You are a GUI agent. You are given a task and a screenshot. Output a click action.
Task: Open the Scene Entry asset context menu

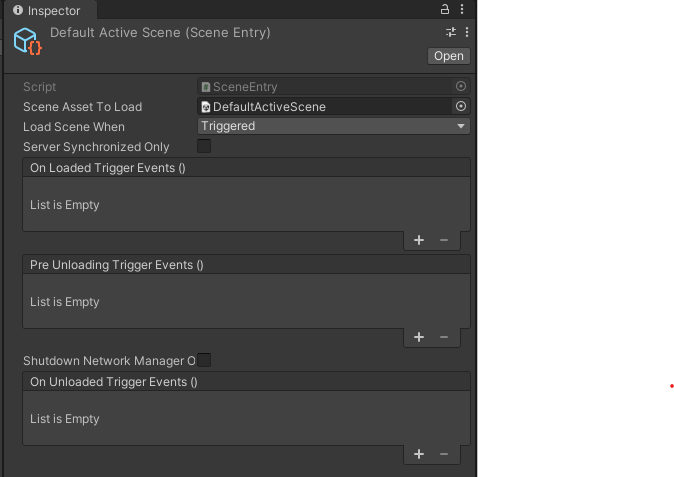tap(467, 32)
